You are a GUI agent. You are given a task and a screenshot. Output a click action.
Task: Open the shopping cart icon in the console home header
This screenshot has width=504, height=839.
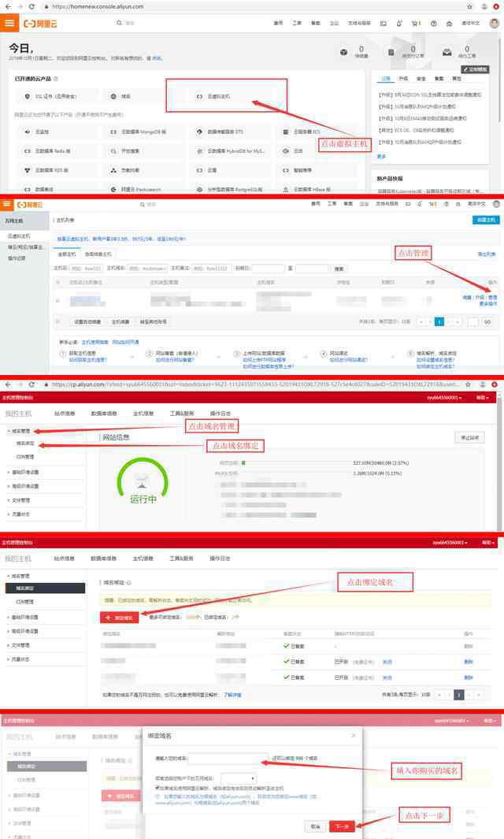pyautogui.click(x=415, y=24)
